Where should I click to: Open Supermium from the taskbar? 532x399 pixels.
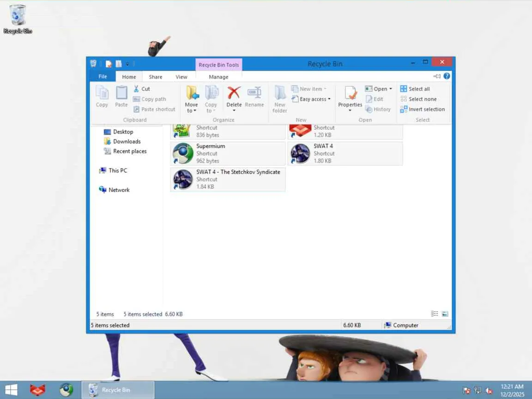point(66,390)
